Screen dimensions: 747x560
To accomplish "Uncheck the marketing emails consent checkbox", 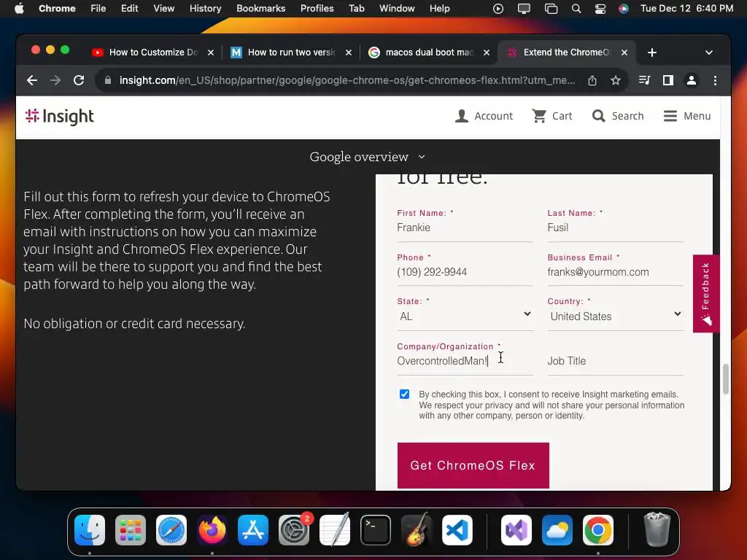I will point(404,394).
